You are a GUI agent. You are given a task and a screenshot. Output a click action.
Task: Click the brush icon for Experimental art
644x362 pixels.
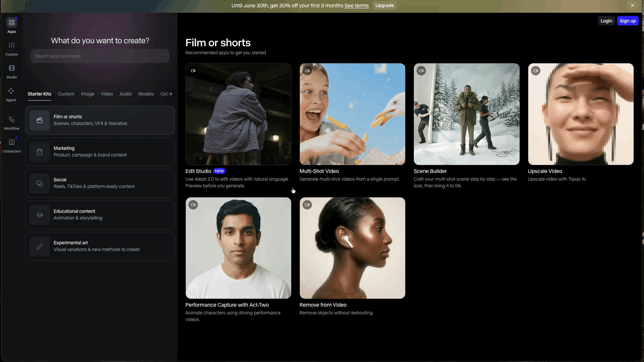pos(40,246)
